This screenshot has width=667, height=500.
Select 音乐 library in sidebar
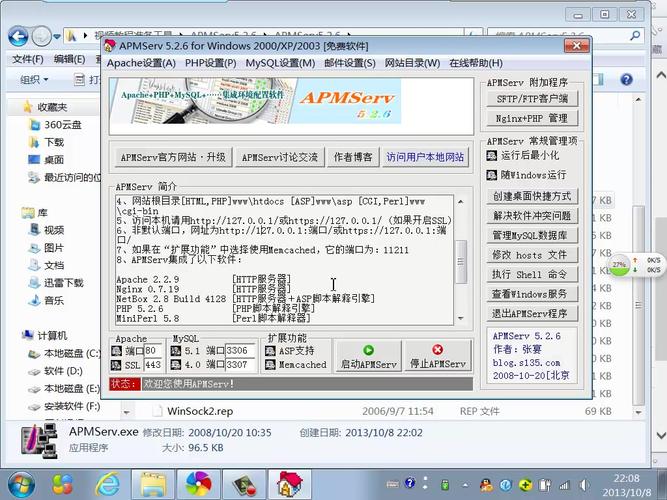46,300
